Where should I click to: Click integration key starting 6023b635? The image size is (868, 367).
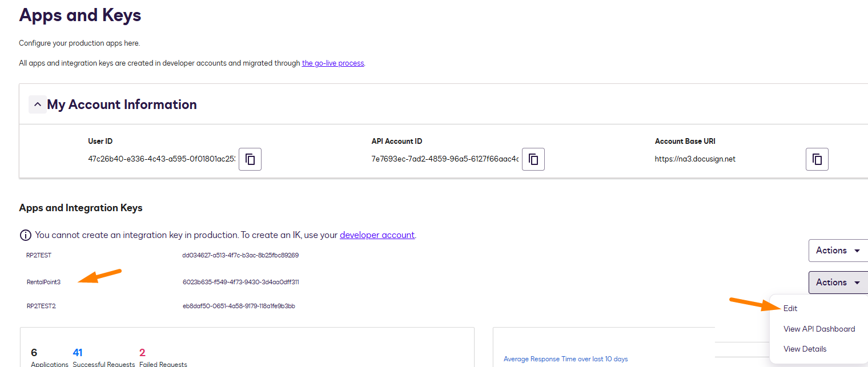(x=240, y=282)
